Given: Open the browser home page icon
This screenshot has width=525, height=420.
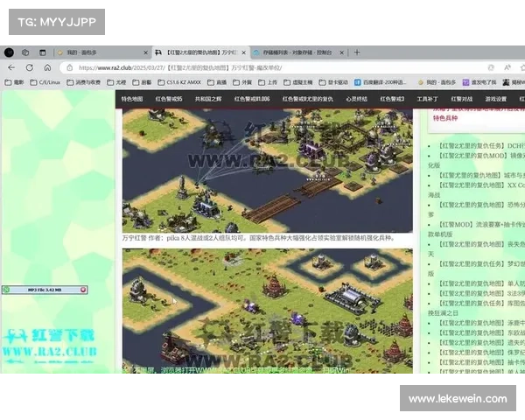Looking at the screenshot, I should (47, 67).
